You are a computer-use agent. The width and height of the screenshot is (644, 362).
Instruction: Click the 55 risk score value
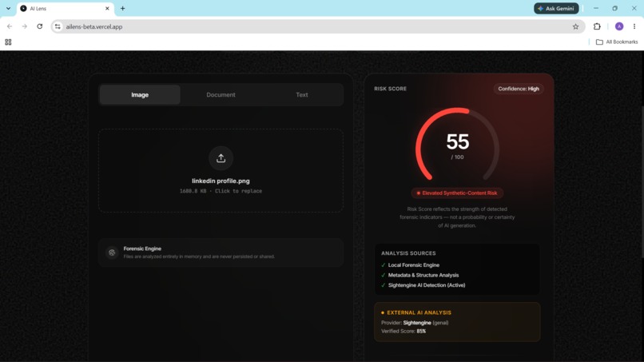(x=458, y=141)
